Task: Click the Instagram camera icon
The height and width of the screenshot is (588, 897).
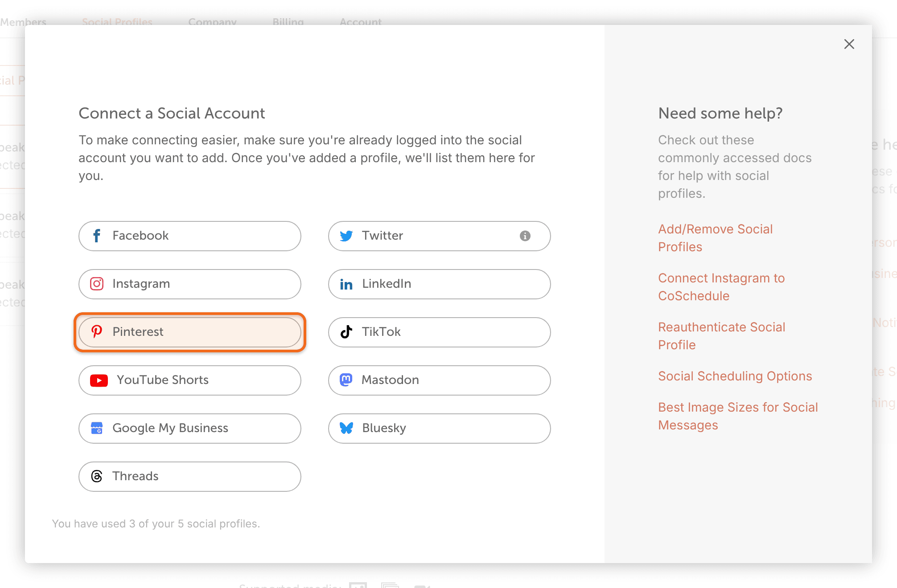Action: 97,284
